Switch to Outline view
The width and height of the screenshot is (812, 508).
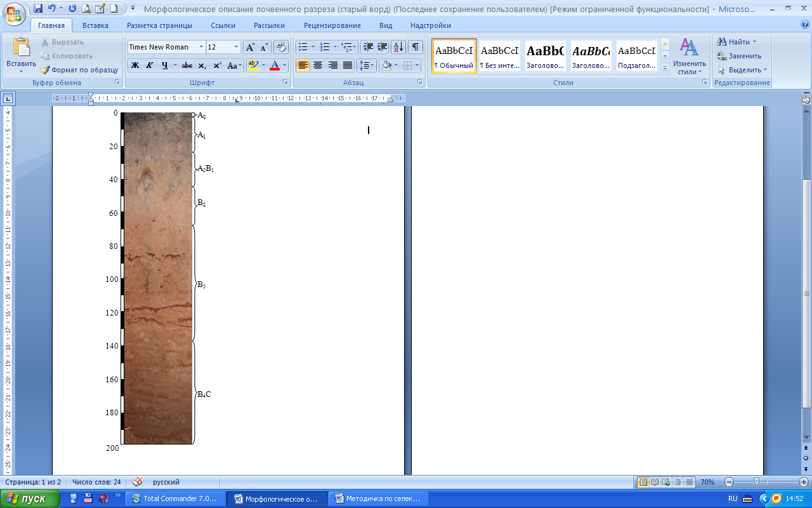coord(678,482)
